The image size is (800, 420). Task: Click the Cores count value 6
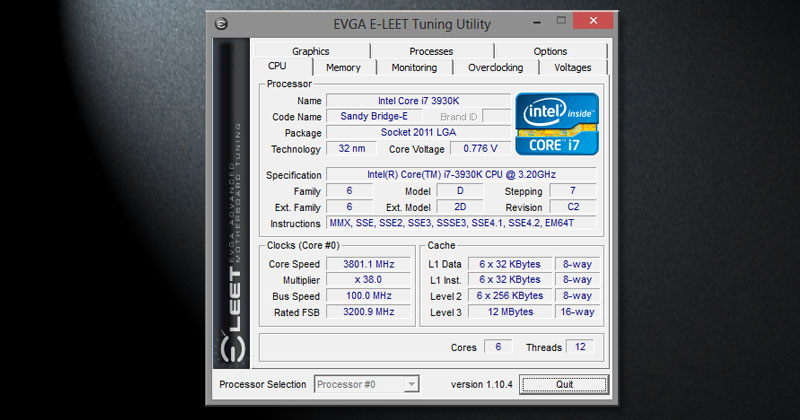498,347
